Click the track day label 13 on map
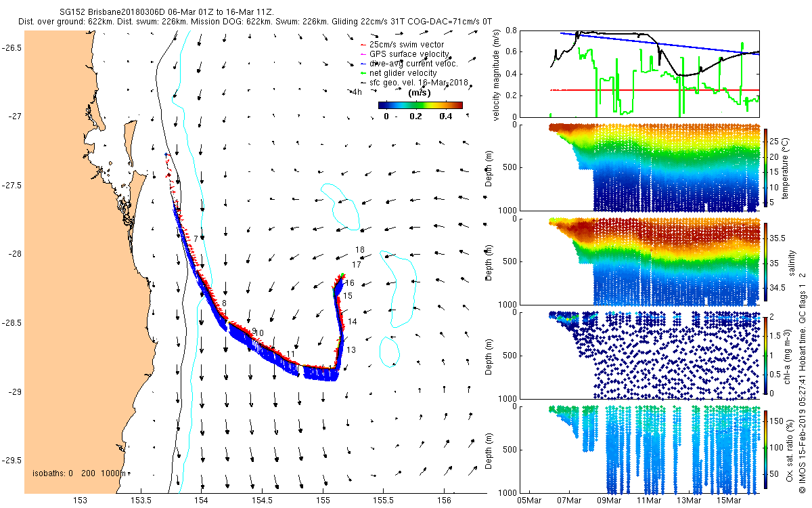812x508 pixels. [x=351, y=350]
